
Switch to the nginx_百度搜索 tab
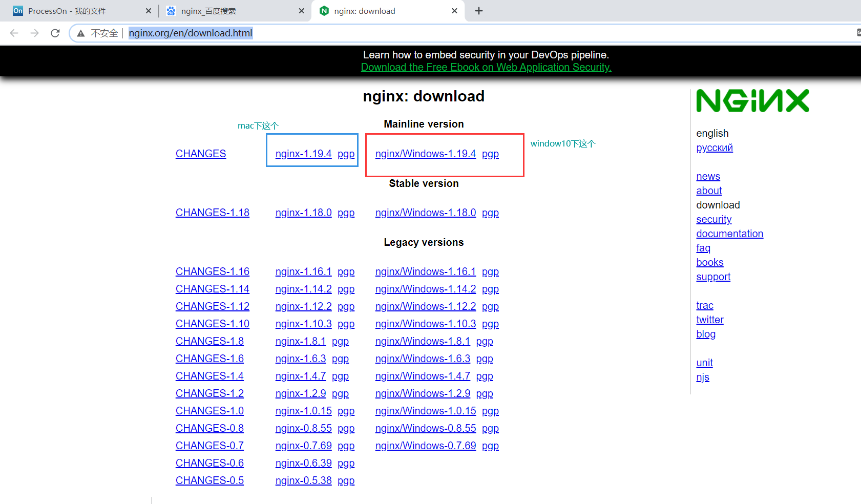coord(234,11)
